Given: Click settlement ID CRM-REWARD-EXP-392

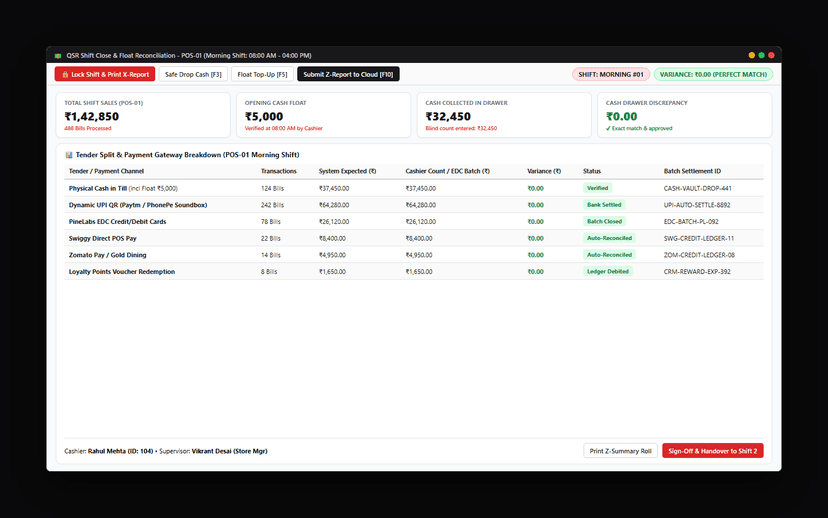Looking at the screenshot, I should [697, 272].
